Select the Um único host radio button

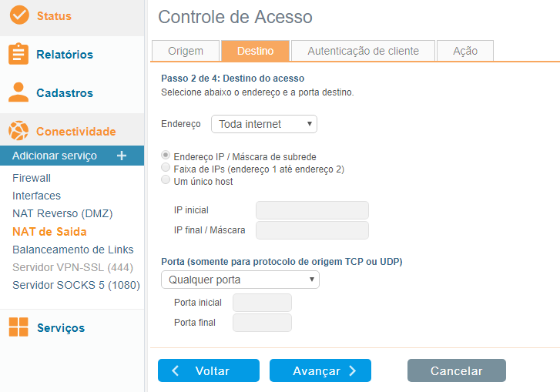pos(166,179)
